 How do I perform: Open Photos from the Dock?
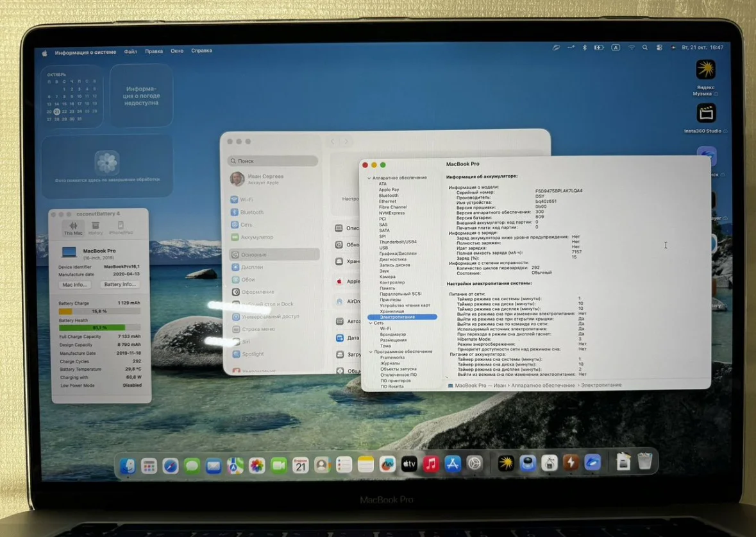257,466
